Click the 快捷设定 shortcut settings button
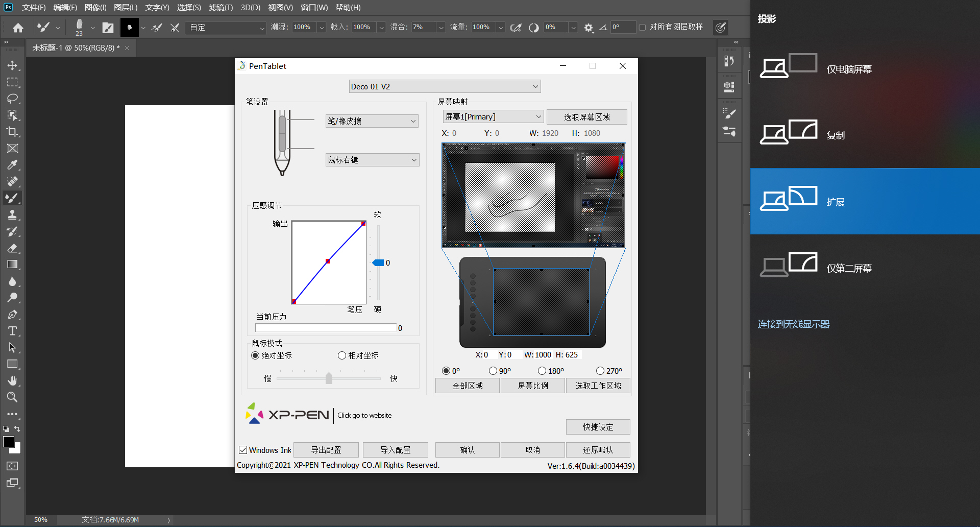This screenshot has width=980, height=527. (x=598, y=427)
